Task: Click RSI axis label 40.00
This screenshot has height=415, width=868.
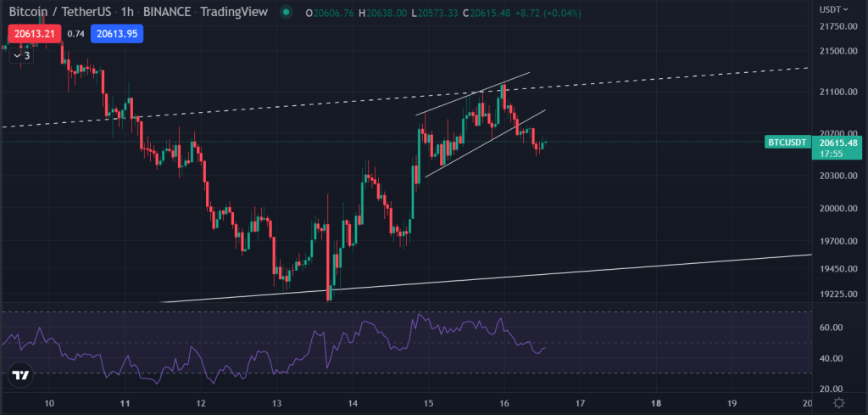Action: point(832,358)
